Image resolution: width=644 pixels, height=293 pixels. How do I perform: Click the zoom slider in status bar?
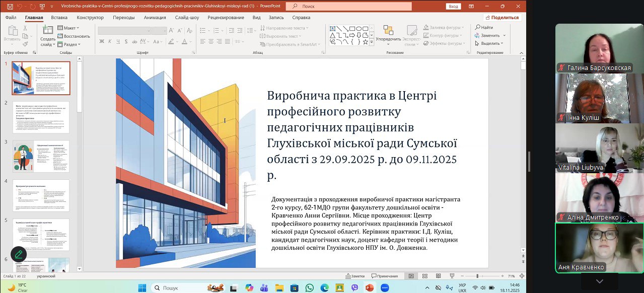(x=477, y=276)
